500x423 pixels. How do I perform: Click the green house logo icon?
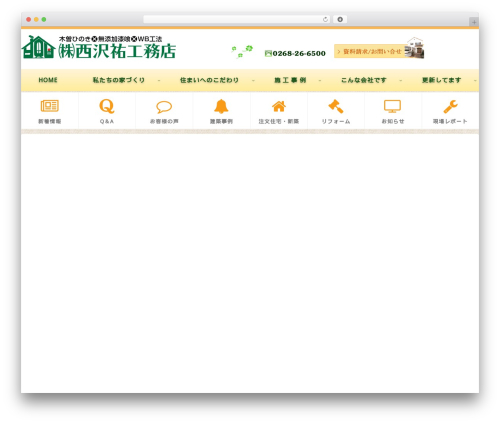(38, 47)
